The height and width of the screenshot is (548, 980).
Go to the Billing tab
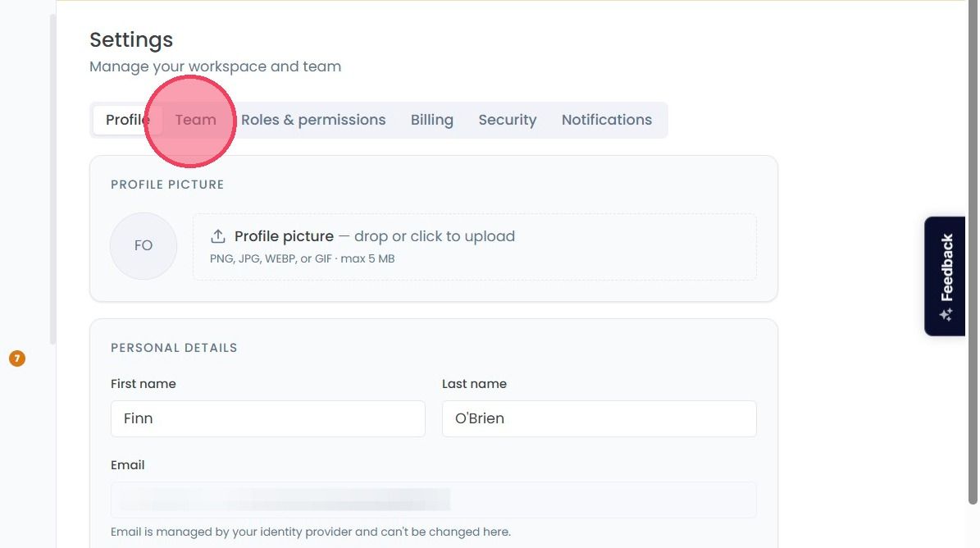[432, 120]
